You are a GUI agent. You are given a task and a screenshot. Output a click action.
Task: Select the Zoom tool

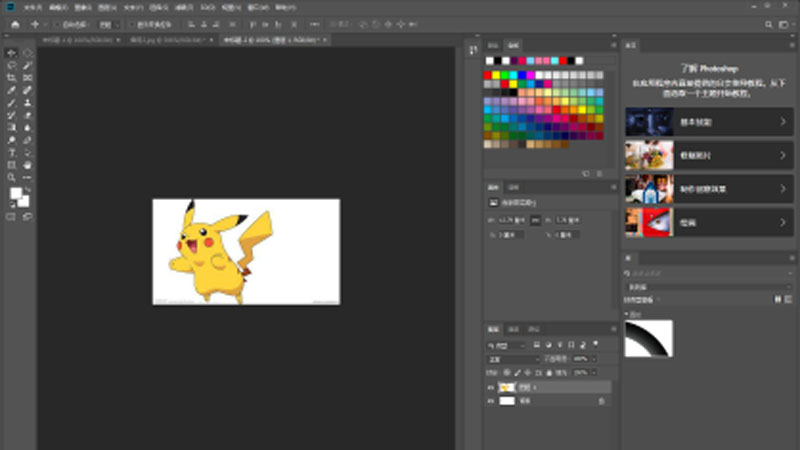coord(11,178)
